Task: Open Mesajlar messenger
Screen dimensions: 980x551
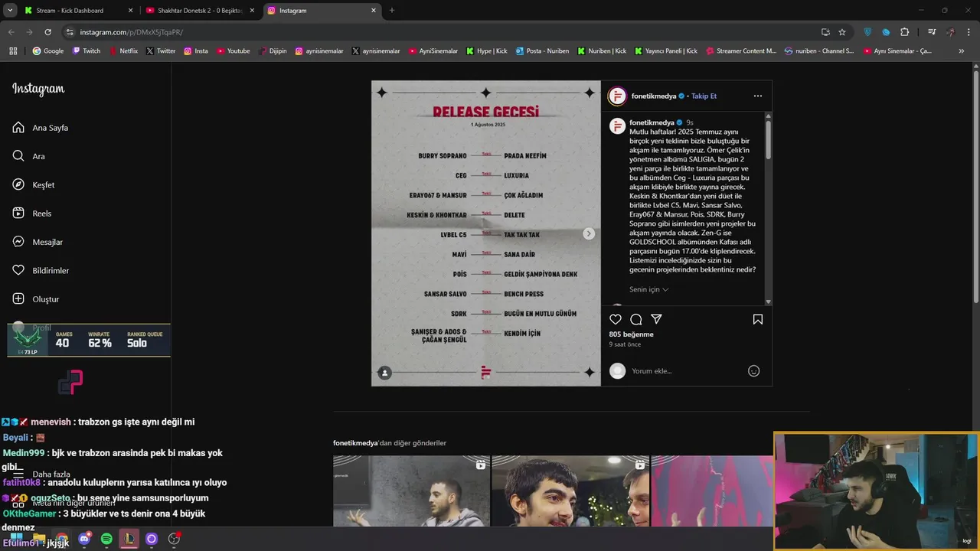Action: tap(38, 242)
